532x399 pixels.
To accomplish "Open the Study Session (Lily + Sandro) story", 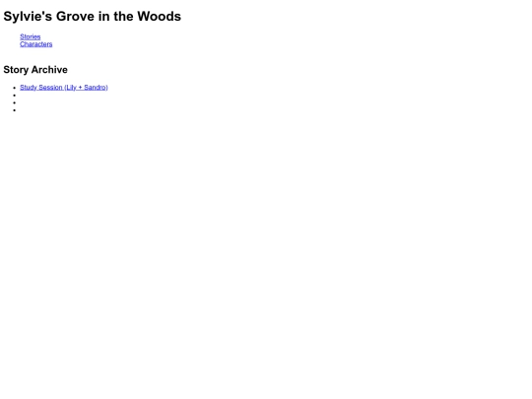I will pos(64,88).
